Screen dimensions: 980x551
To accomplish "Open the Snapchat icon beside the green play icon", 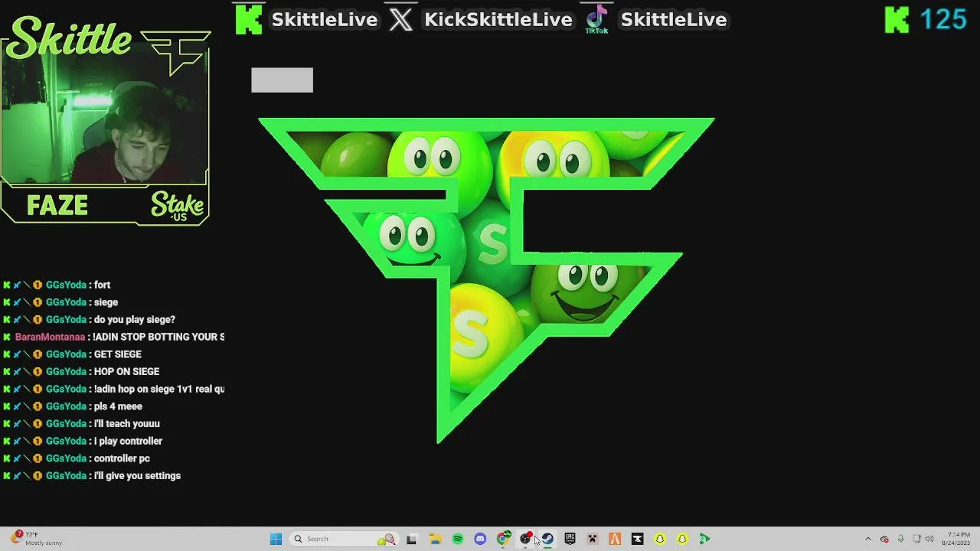I will (682, 539).
